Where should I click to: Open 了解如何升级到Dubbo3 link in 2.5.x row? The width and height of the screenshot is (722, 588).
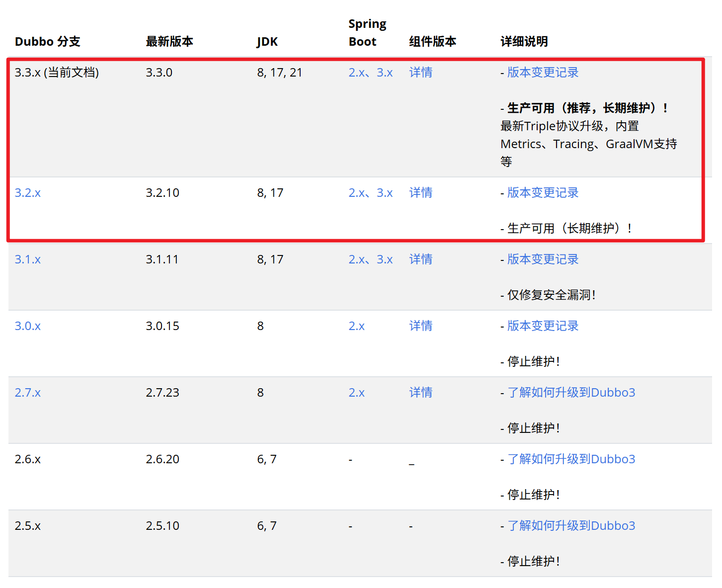click(x=571, y=526)
